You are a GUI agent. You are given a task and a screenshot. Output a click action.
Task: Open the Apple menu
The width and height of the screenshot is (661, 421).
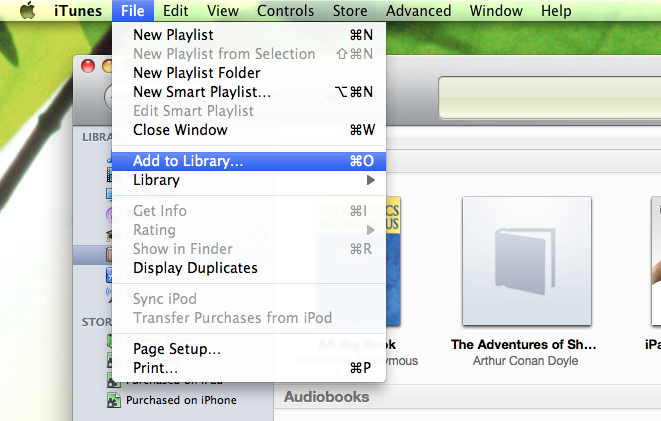(x=28, y=10)
